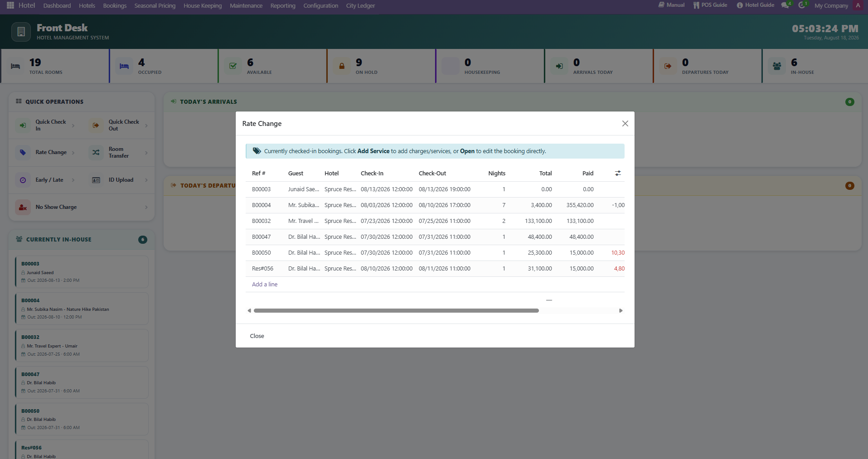Expand the Rate Change chevron
868x459 pixels.
73,153
